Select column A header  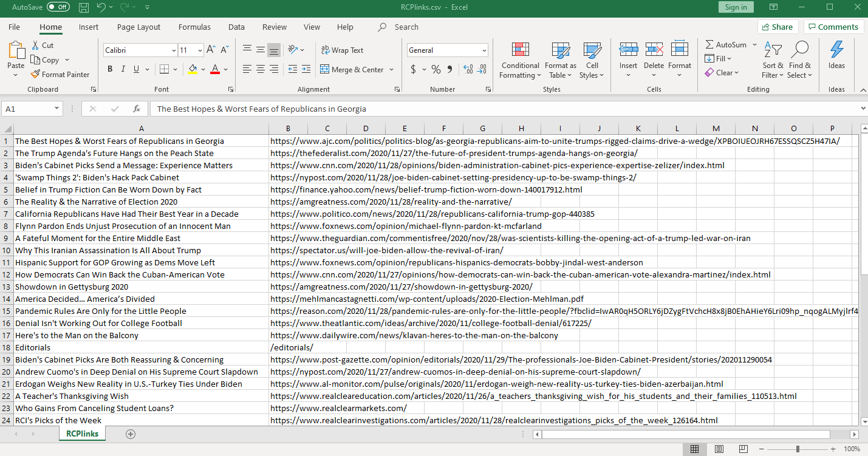pyautogui.click(x=142, y=128)
